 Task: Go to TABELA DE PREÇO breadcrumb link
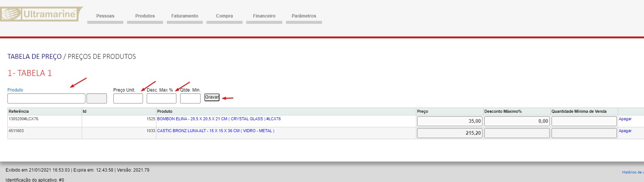pos(35,57)
